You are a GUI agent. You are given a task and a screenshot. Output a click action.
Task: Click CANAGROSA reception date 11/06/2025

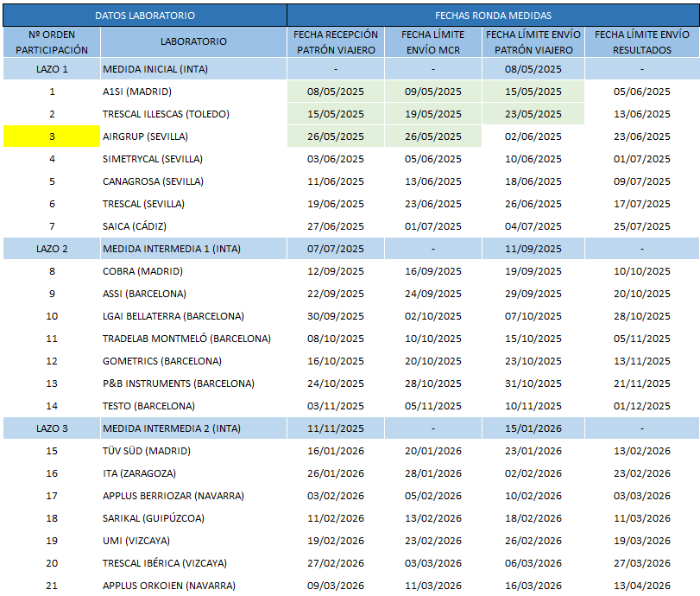tap(336, 181)
